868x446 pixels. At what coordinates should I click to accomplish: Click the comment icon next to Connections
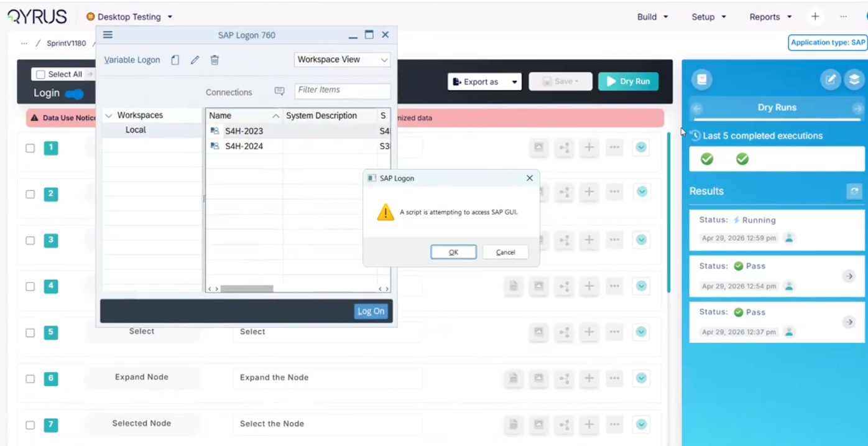click(279, 91)
